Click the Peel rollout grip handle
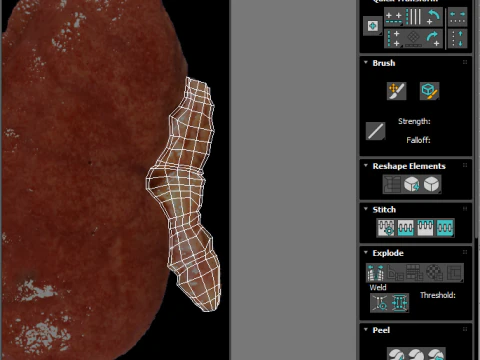Image resolution: width=480 pixels, height=360 pixels. click(x=465, y=329)
